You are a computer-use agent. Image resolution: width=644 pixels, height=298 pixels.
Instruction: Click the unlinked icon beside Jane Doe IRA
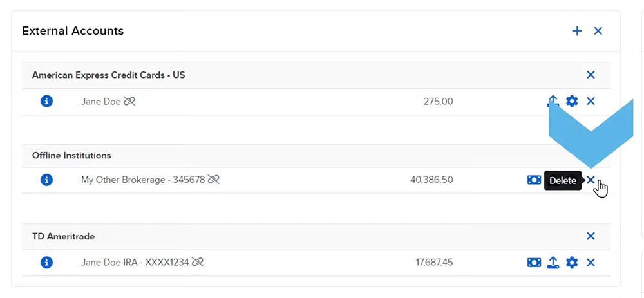198,263
